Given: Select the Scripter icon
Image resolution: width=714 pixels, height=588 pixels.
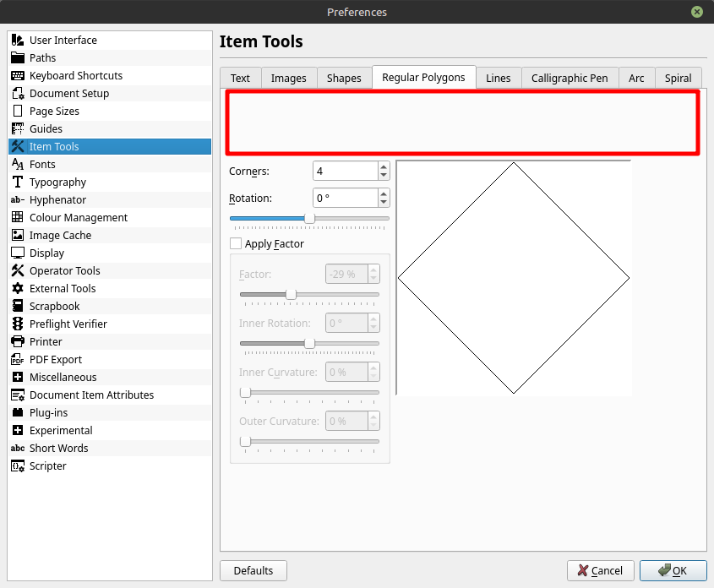Looking at the screenshot, I should [18, 466].
